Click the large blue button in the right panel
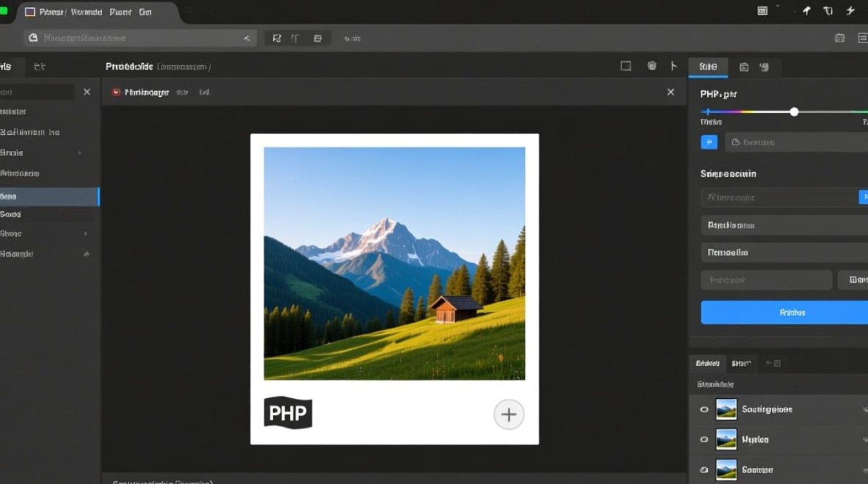 click(784, 312)
